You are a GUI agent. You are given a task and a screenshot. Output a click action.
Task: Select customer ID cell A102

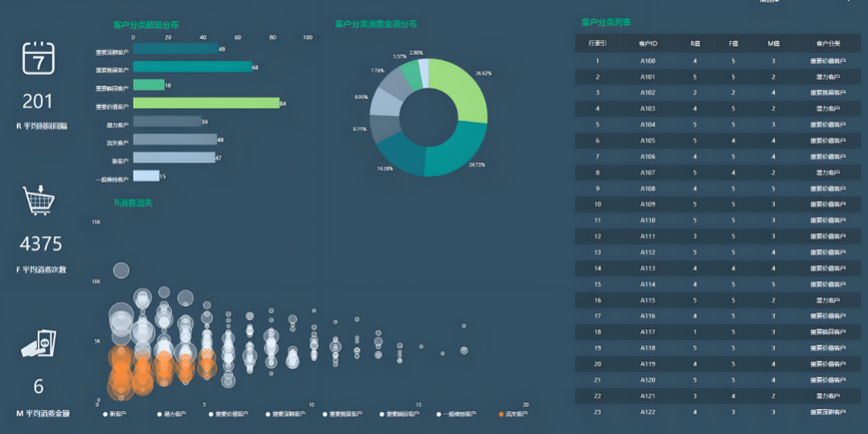[648, 93]
